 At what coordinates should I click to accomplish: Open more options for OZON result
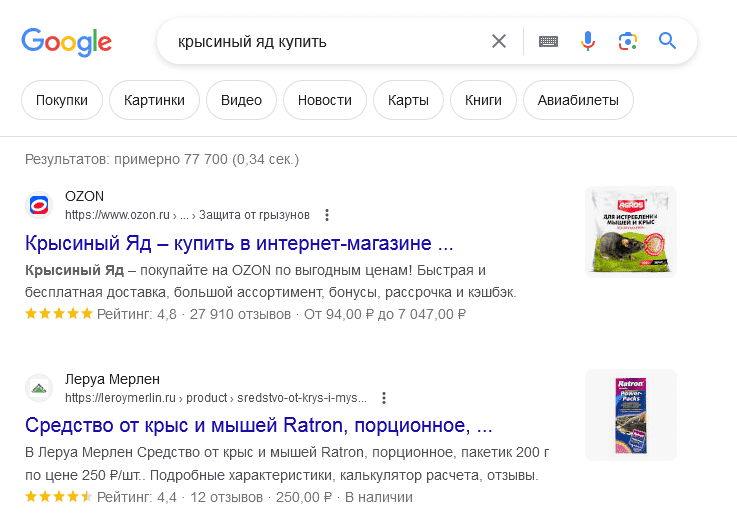click(x=327, y=215)
